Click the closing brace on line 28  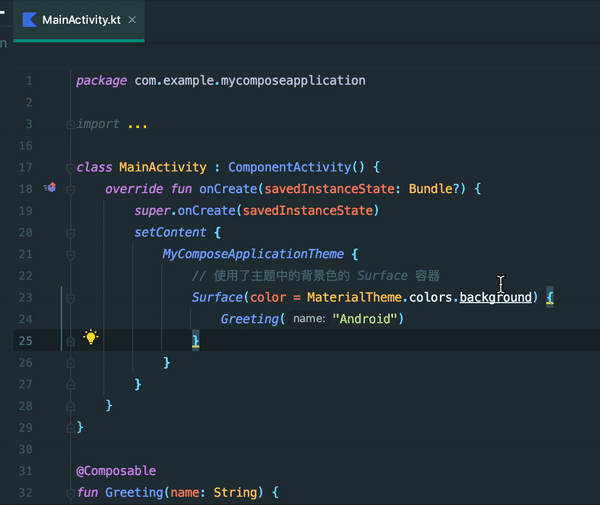click(x=109, y=406)
